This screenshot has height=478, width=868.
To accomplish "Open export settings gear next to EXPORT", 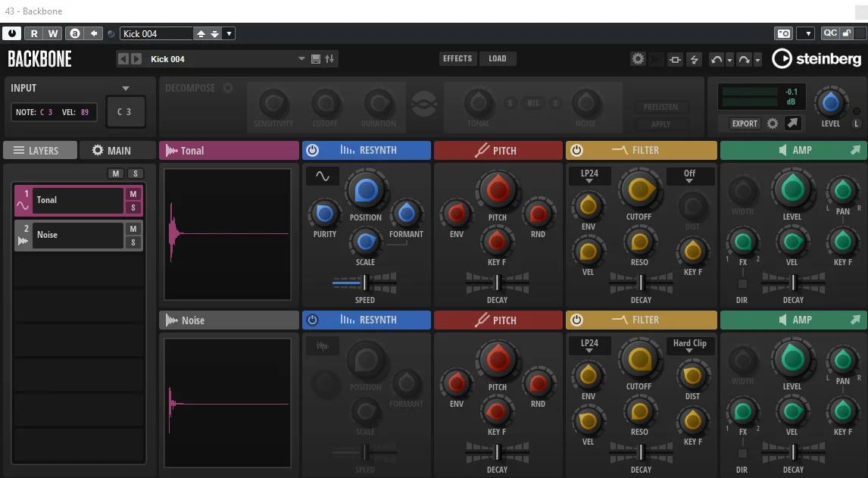I will pyautogui.click(x=773, y=123).
